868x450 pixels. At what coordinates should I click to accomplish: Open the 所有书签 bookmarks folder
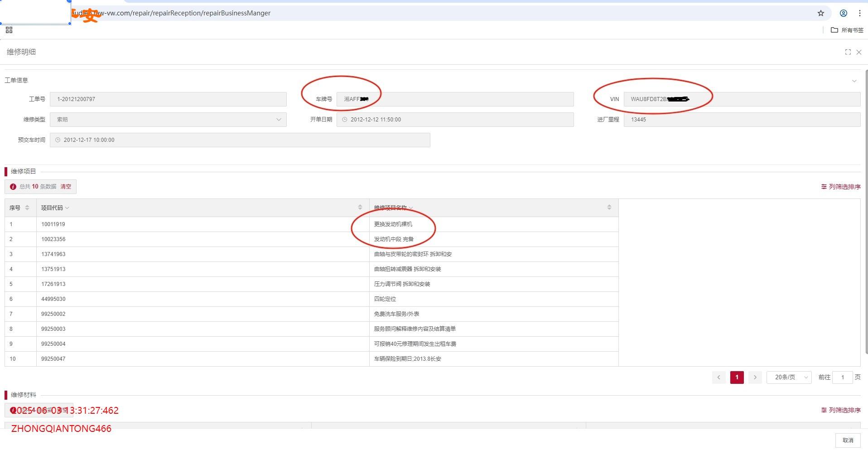pos(847,30)
